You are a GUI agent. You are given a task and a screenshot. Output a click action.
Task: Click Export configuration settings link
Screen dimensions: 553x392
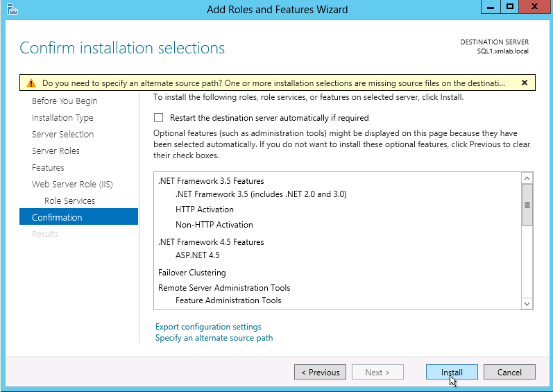[208, 327]
